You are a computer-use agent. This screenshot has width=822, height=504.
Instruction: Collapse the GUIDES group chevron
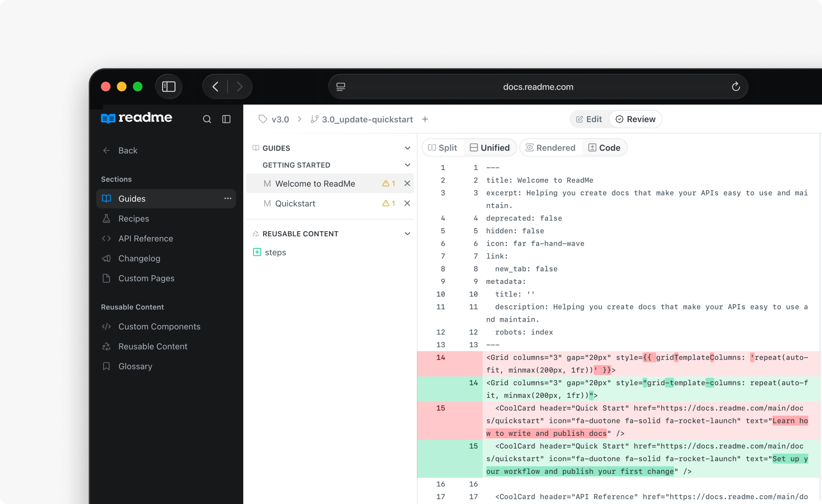pyautogui.click(x=408, y=148)
